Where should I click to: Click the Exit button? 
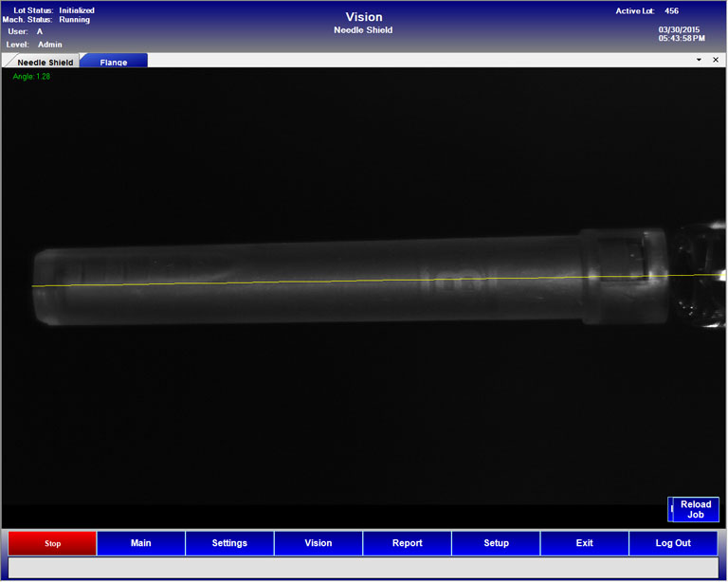[584, 543]
